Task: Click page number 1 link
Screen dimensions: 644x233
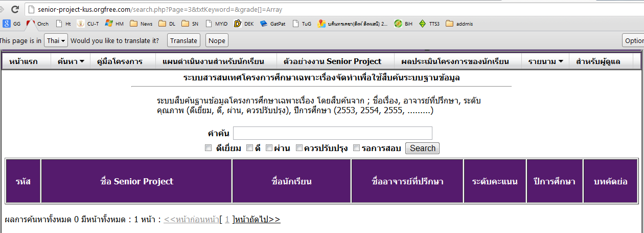Action: pyautogui.click(x=227, y=220)
